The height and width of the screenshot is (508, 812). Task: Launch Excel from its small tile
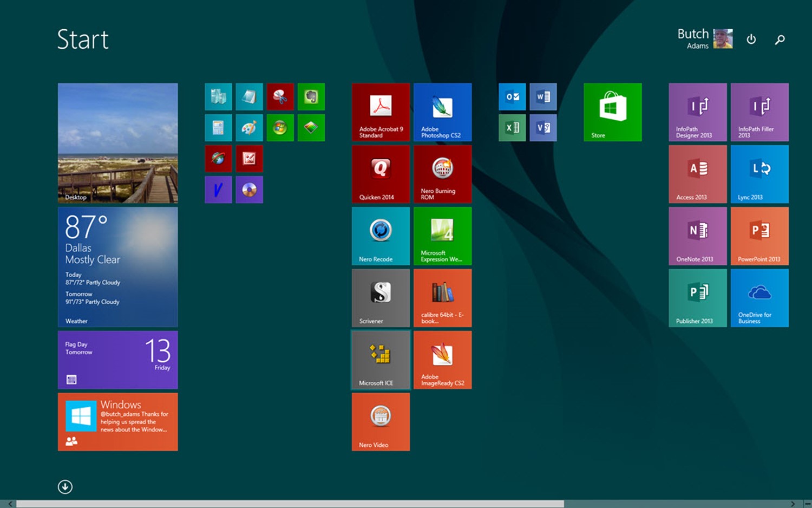click(x=512, y=128)
